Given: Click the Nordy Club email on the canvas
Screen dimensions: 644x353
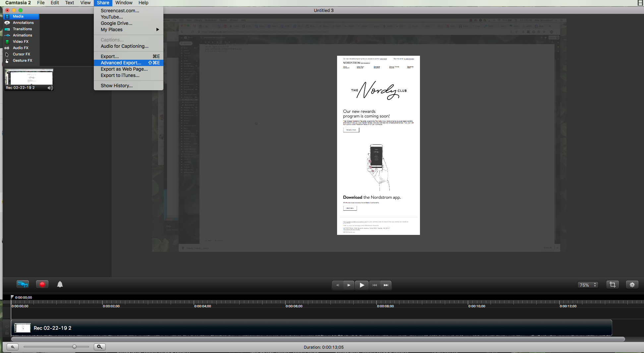Looking at the screenshot, I should [378, 145].
